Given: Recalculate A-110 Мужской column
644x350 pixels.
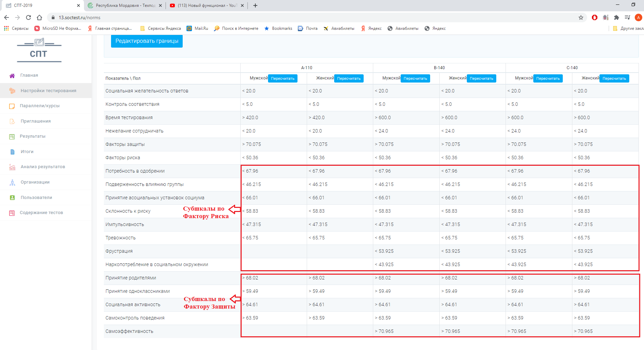Looking at the screenshot, I should pyautogui.click(x=283, y=78).
